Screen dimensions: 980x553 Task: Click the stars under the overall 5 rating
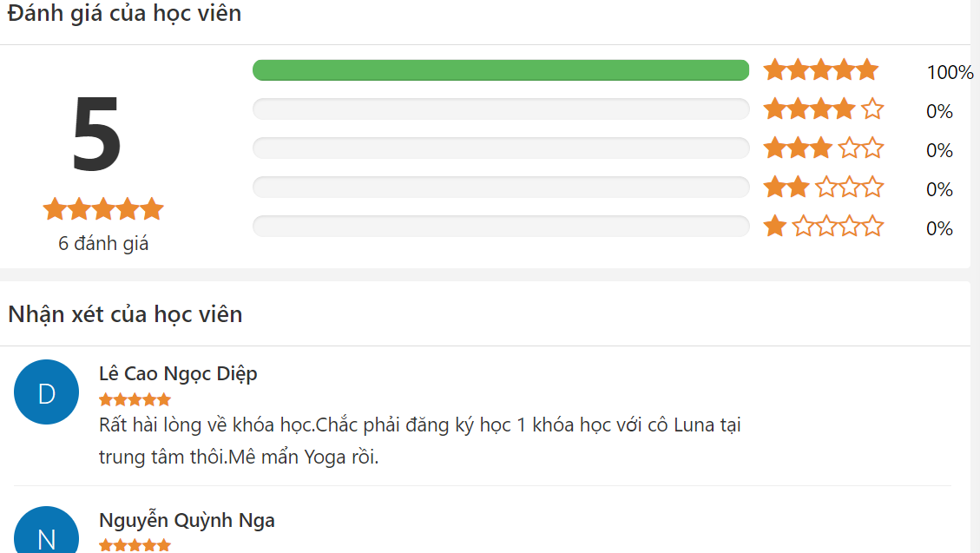click(x=102, y=208)
